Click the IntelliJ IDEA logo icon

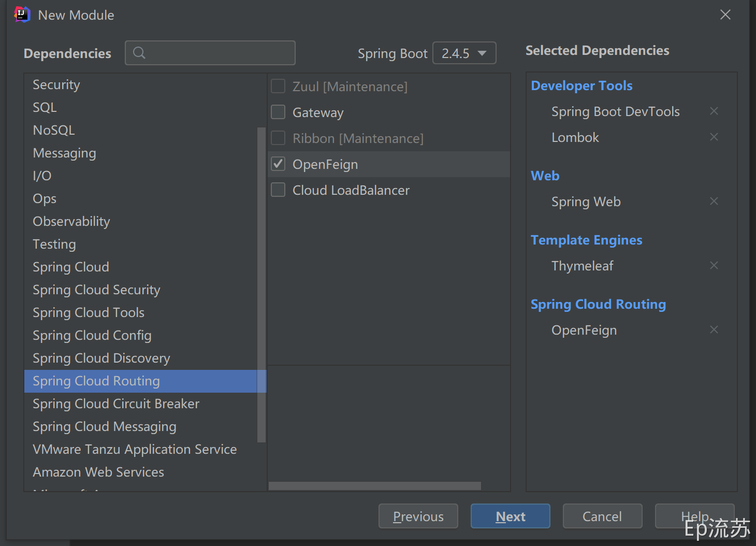click(22, 15)
